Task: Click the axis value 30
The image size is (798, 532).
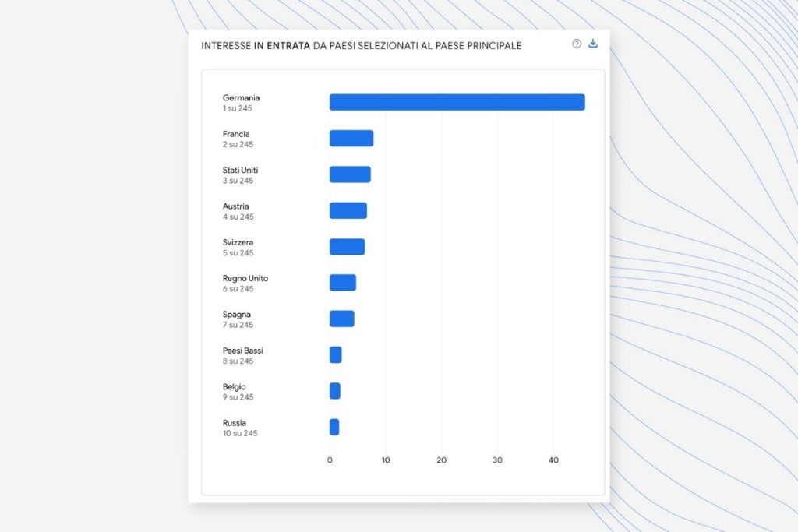Action: [497, 460]
